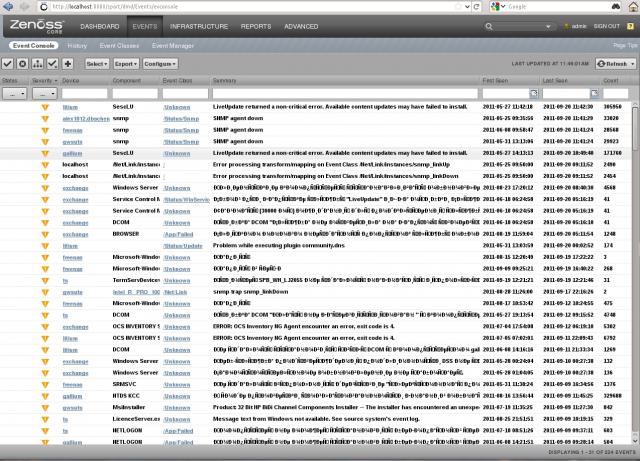This screenshot has width=640, height=461.
Task: Click the Add event plus icon
Action: point(68,64)
